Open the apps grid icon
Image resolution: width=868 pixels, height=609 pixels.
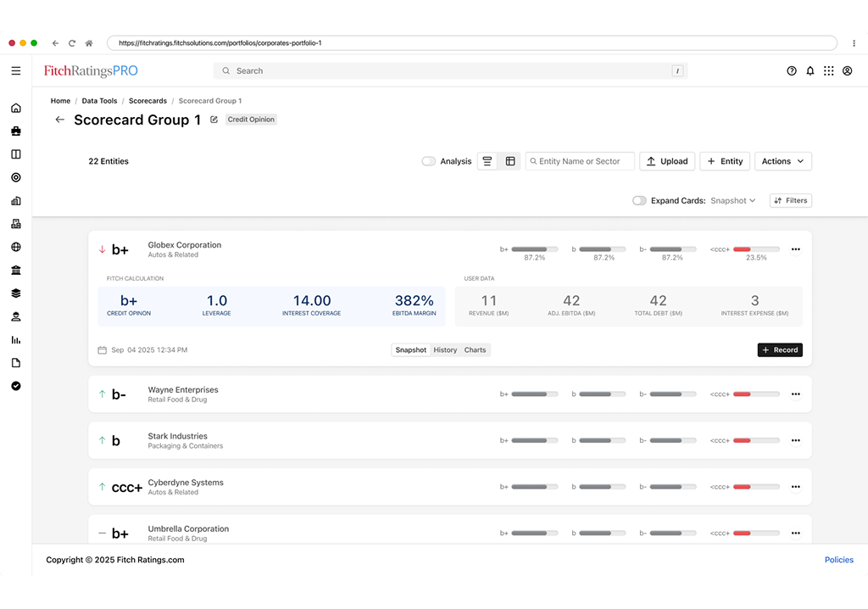tap(829, 71)
